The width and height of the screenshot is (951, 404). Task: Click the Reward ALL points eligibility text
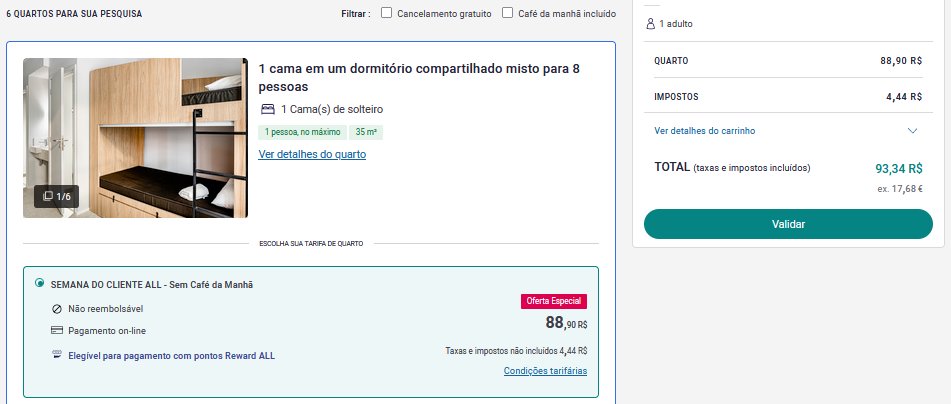click(x=172, y=355)
